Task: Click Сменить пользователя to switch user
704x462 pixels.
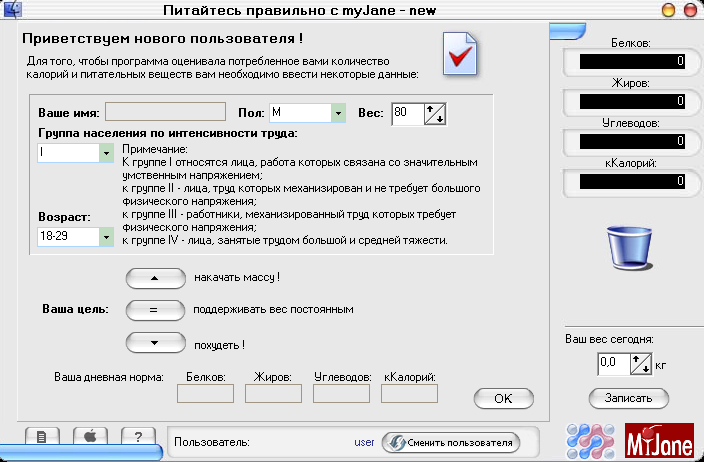Action: (451, 442)
